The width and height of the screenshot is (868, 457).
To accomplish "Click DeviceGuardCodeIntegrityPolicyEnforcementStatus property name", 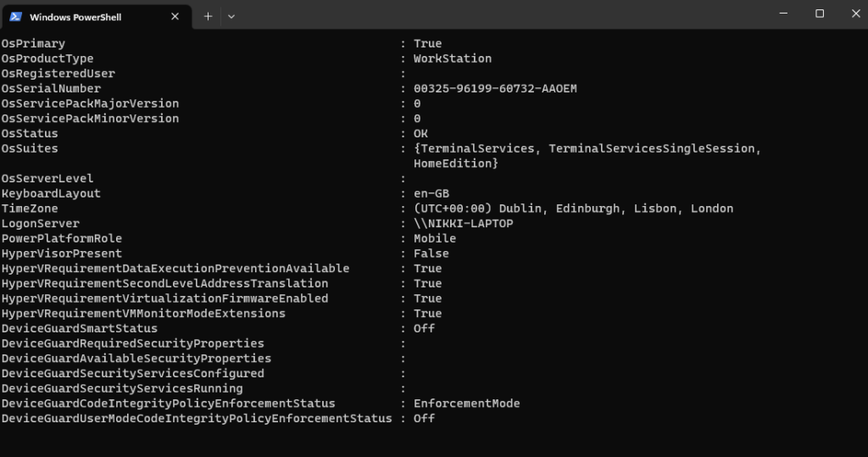I will 169,404.
